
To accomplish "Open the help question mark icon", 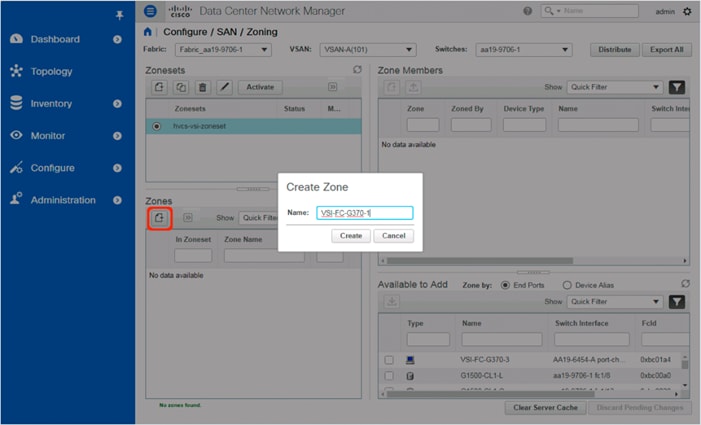I will [528, 11].
